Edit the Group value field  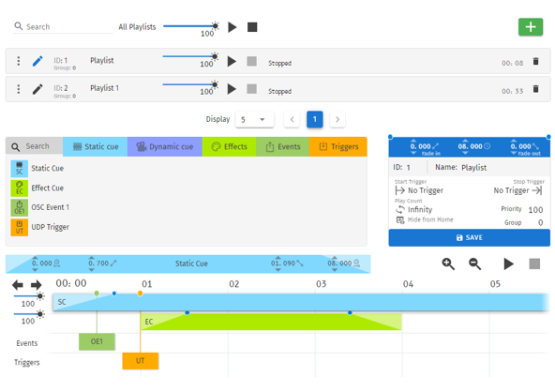[540, 223]
